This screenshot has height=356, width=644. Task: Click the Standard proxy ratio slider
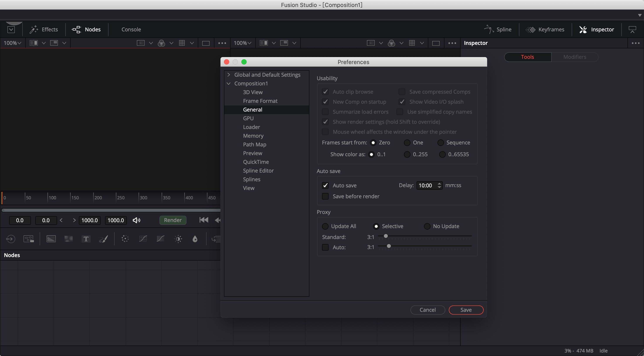click(424, 236)
